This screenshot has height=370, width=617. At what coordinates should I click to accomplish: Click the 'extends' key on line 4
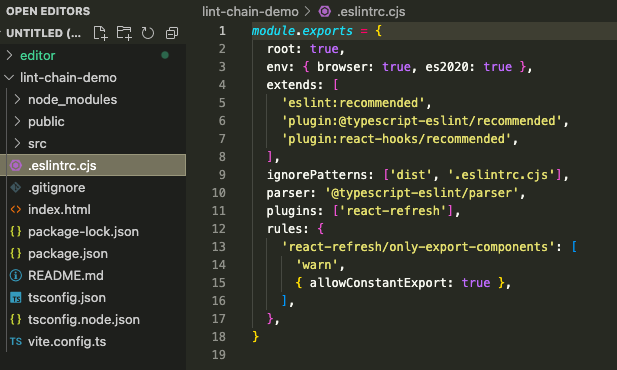click(291, 85)
